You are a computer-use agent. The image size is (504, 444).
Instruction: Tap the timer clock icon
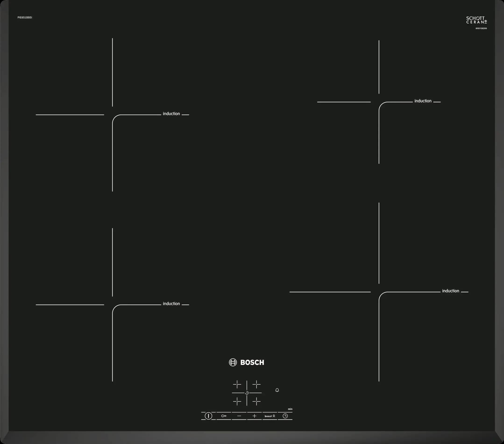pyautogui.click(x=285, y=416)
